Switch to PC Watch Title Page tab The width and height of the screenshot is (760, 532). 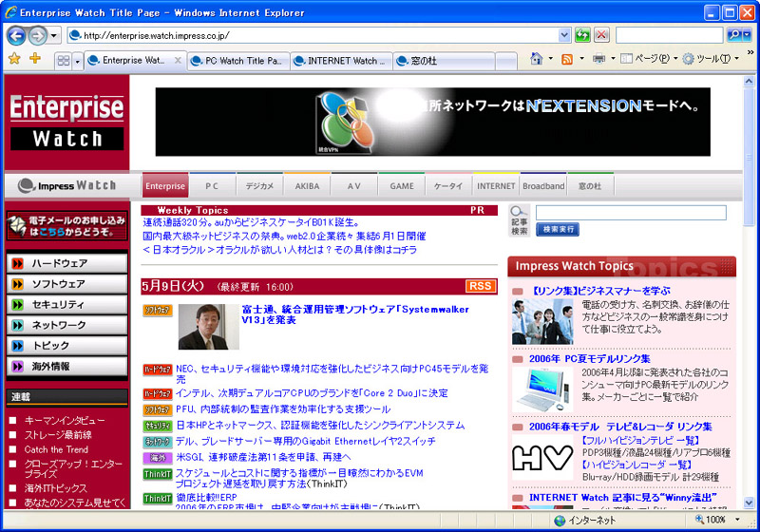[238, 61]
